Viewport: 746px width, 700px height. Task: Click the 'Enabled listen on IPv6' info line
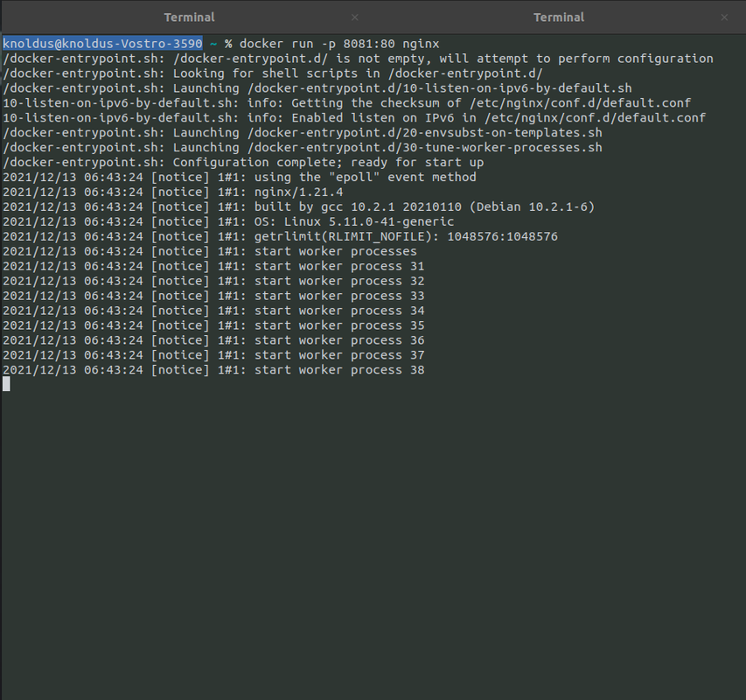[x=354, y=117]
